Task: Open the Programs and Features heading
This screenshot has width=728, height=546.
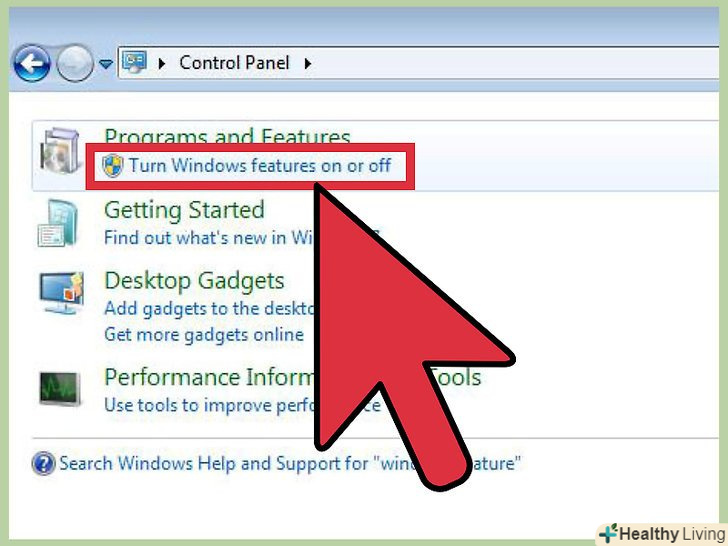Action: [227, 136]
